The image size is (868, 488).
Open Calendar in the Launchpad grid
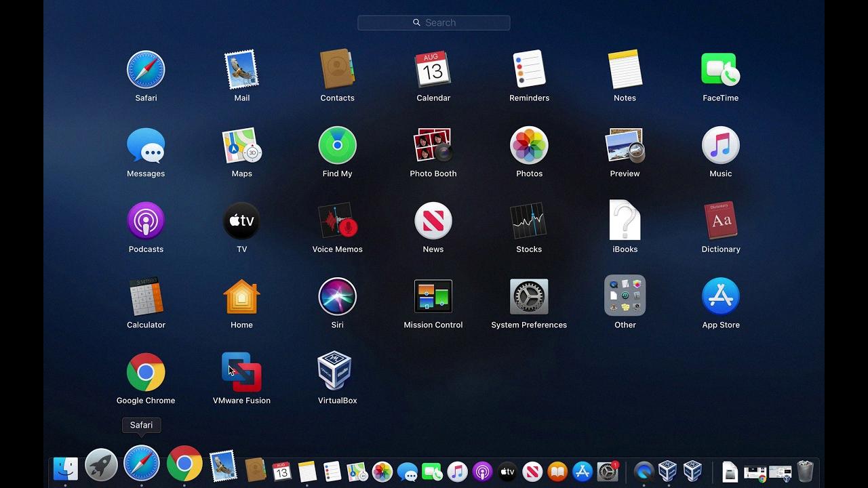(x=433, y=69)
